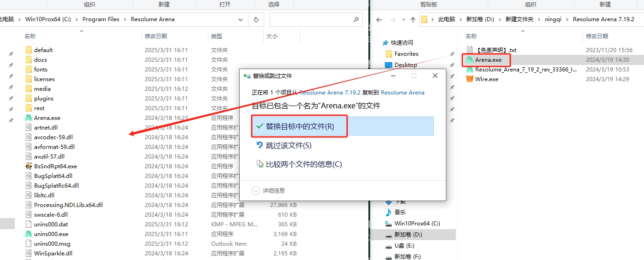This screenshot has width=644, height=260.
Task: Select avformat-59.dll file name
Action: 54,147
